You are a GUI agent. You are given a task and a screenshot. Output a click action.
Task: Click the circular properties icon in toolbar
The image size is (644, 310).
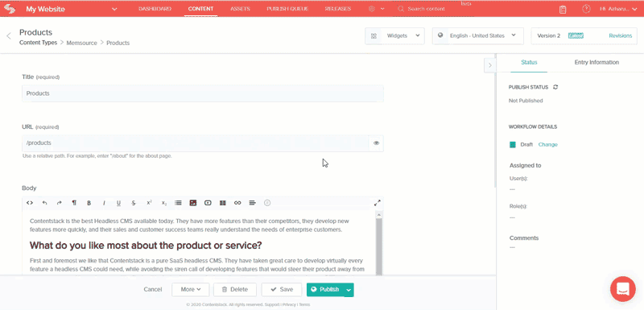coord(267,203)
